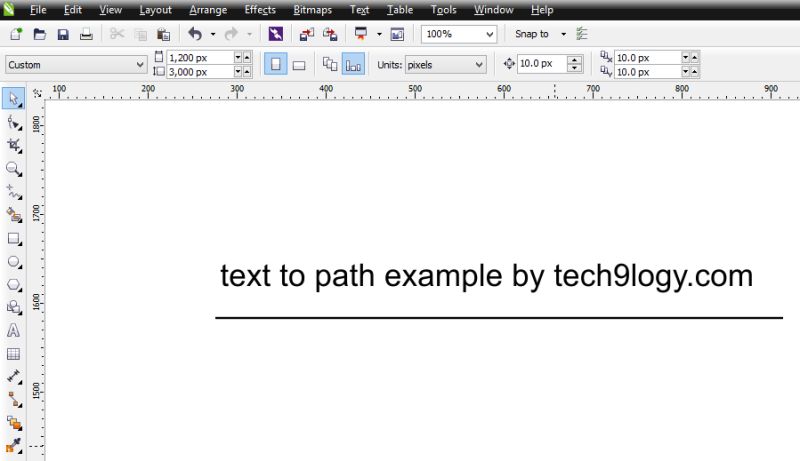Expand the Undo history dropdown arrow
Screen dimensions: 800x461
point(213,34)
